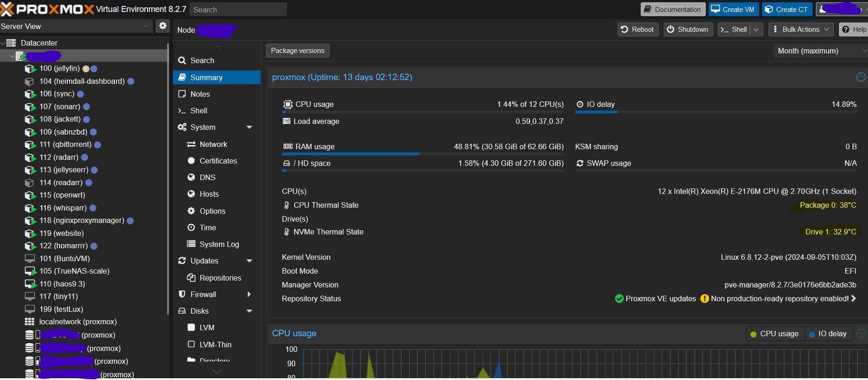Click the Proxmox logo

point(47,9)
